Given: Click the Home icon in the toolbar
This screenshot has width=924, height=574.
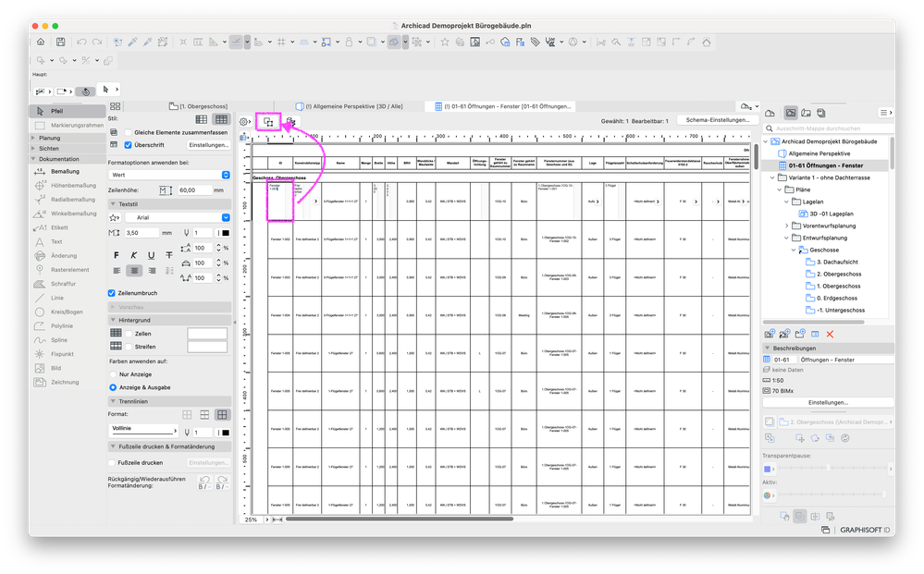Looking at the screenshot, I should pyautogui.click(x=41, y=42).
